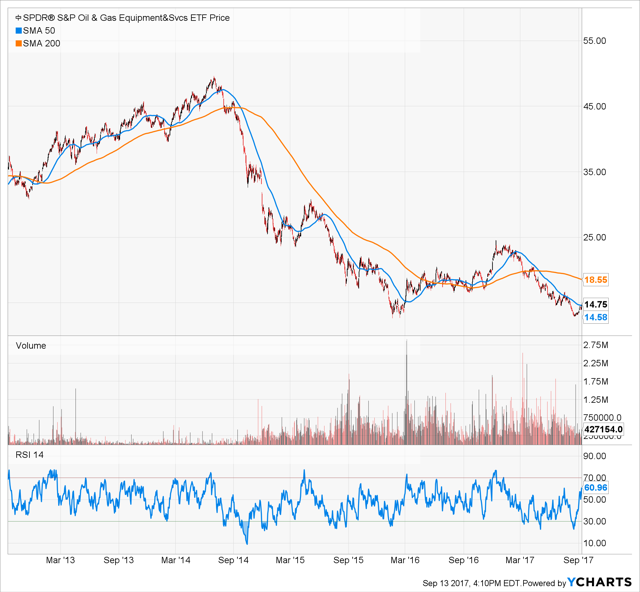Click the 10.00 RSI axis label
The image size is (640, 592).
(x=595, y=543)
